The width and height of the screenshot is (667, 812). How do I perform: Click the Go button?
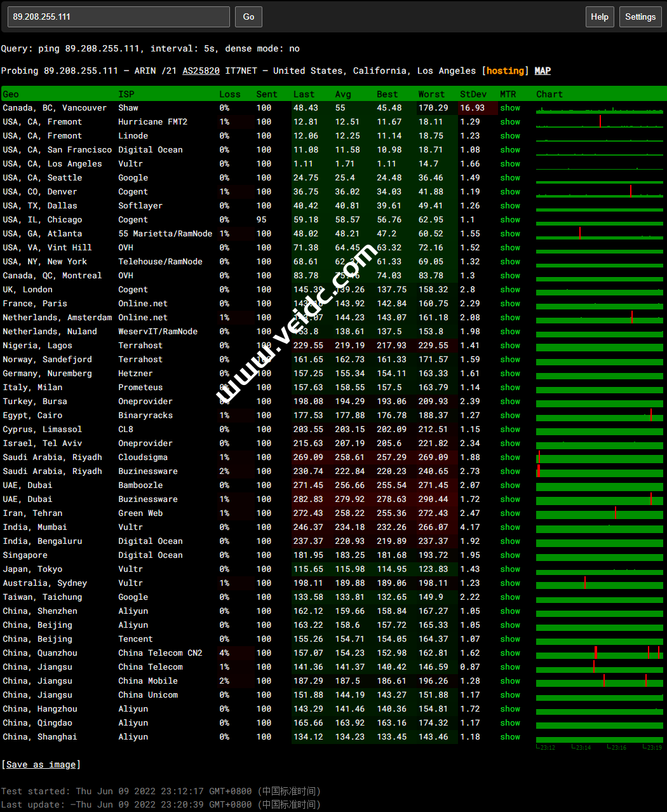click(x=248, y=17)
